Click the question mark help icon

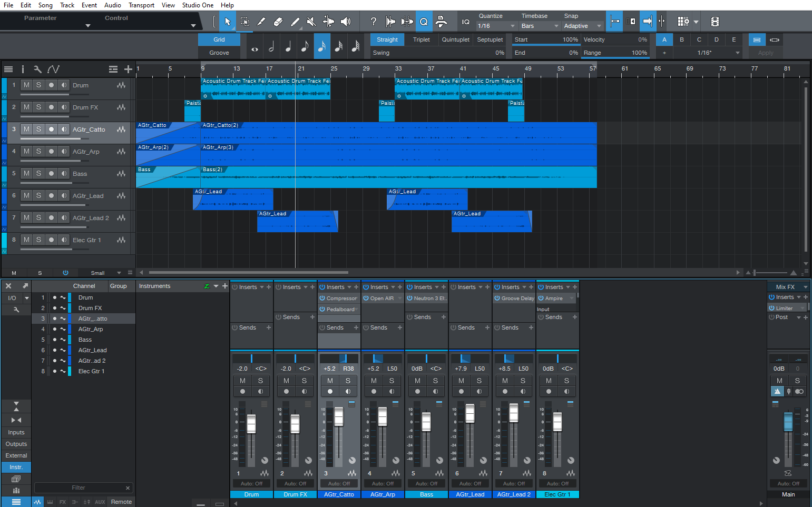pyautogui.click(x=374, y=22)
